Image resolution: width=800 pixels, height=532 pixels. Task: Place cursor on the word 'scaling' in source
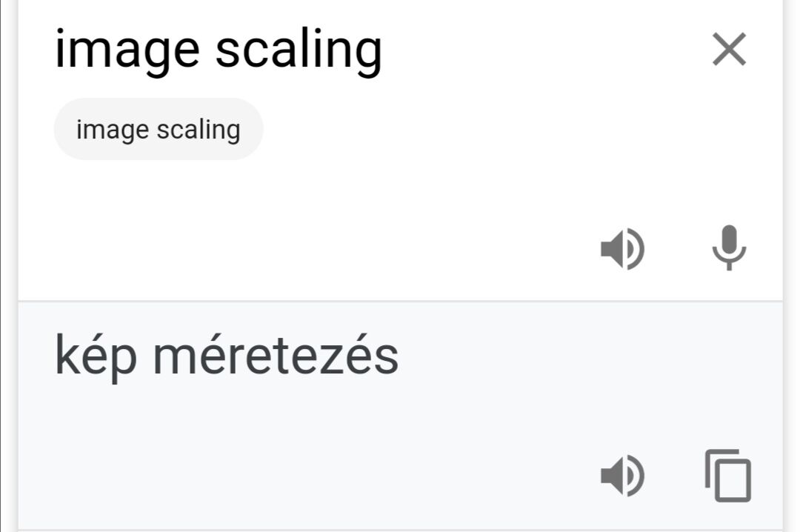(299, 50)
